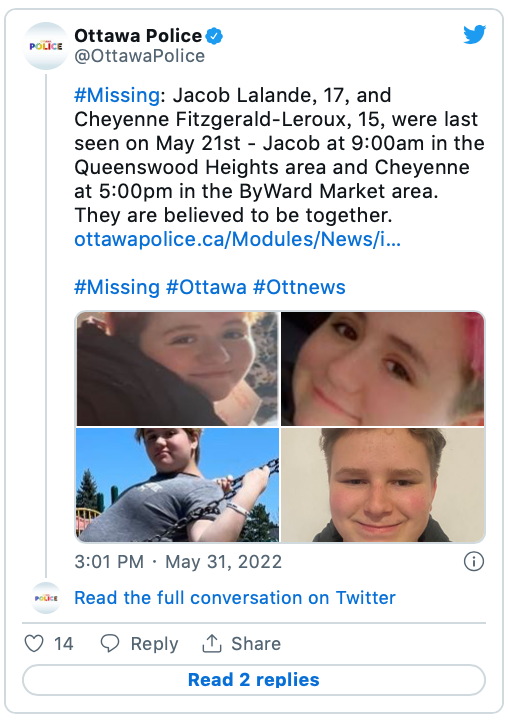Click the reply speech bubble icon
Viewport: 508px width, 722px height.
[110, 643]
